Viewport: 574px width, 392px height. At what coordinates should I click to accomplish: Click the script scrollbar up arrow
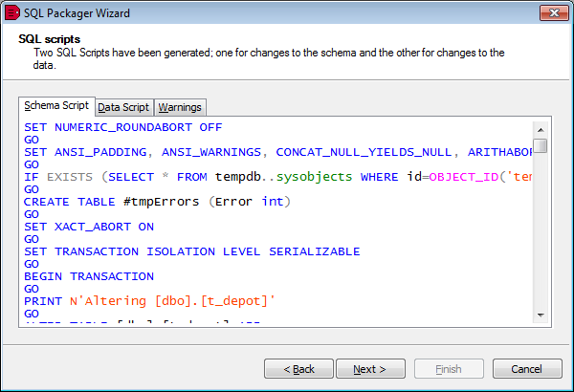541,129
